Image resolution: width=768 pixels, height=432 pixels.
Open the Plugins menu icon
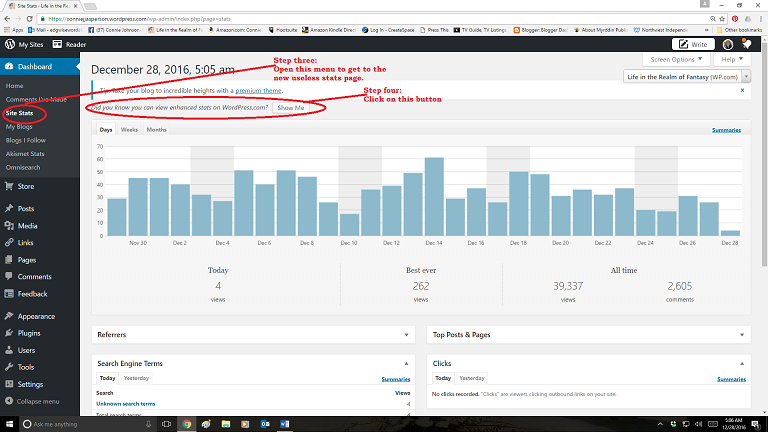pyautogui.click(x=9, y=333)
